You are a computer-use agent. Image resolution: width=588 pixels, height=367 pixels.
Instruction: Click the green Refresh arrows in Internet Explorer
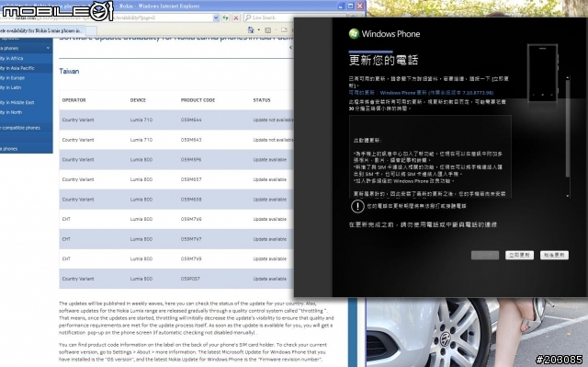(225, 17)
